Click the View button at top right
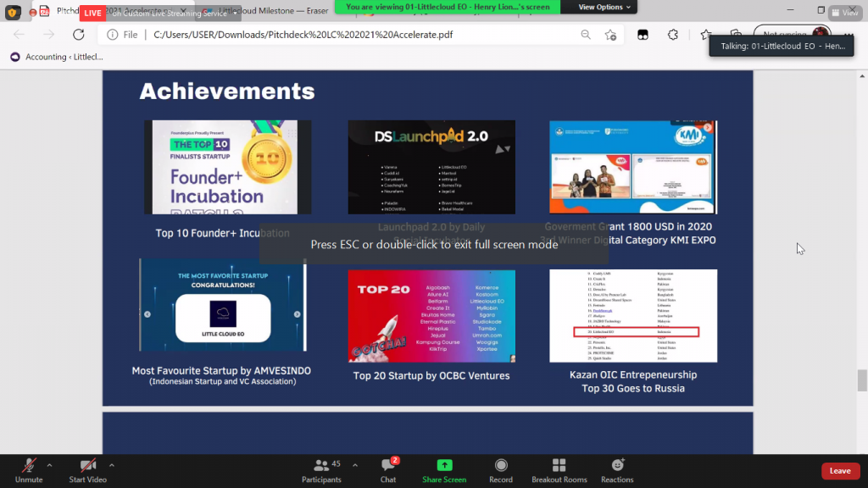This screenshot has height=488, width=868. click(845, 12)
